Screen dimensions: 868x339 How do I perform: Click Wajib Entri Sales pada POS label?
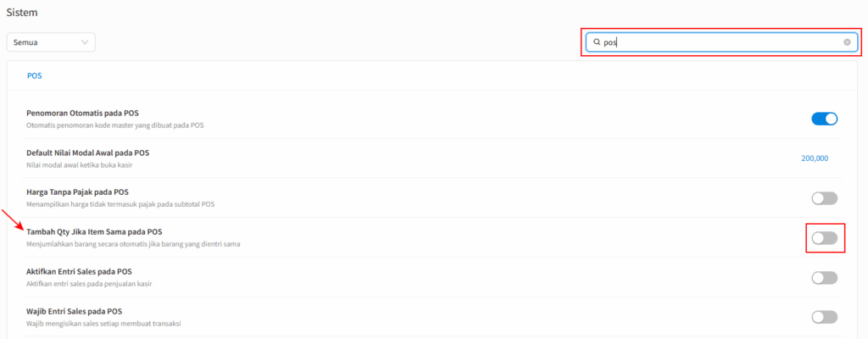pyautogui.click(x=75, y=311)
